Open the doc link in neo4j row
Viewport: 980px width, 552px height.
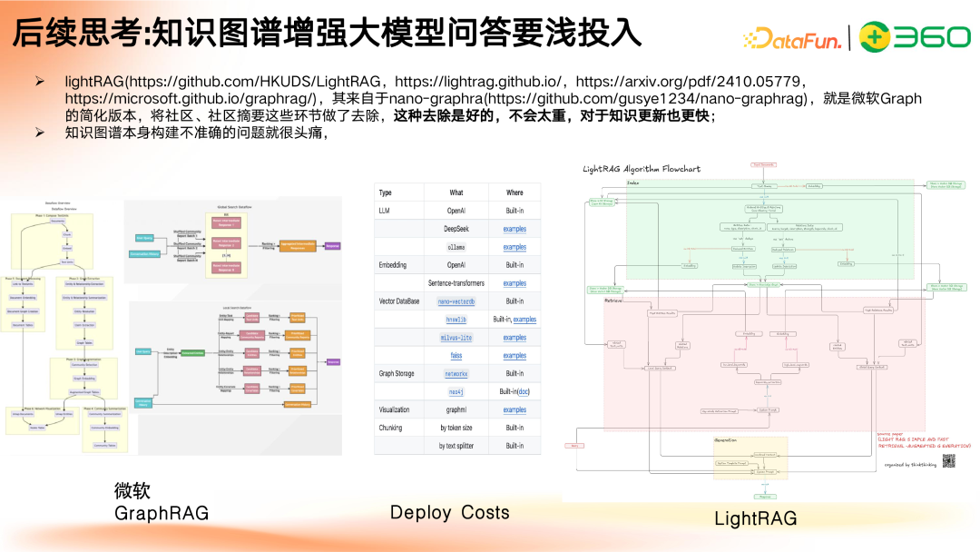pos(524,392)
